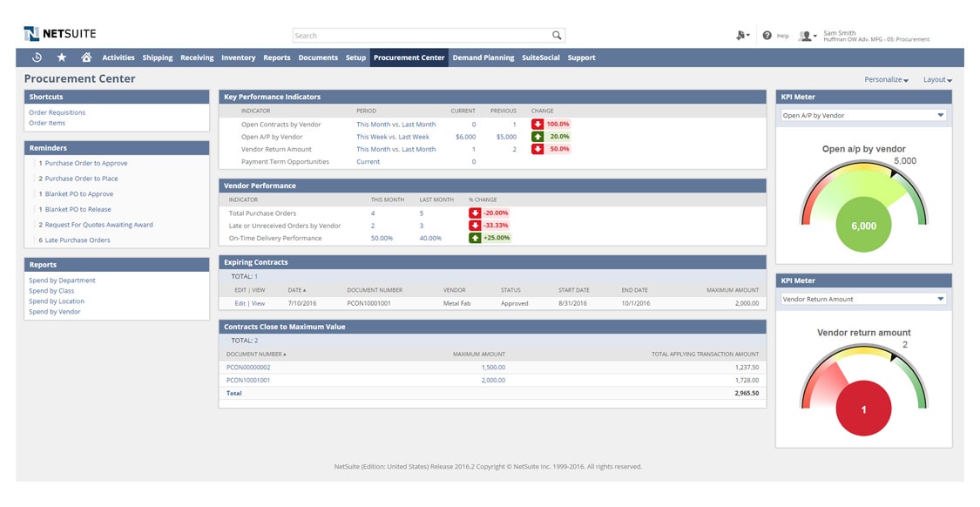The width and height of the screenshot is (980, 507).
Task: Open Spend by Vendor report
Action: point(54,312)
